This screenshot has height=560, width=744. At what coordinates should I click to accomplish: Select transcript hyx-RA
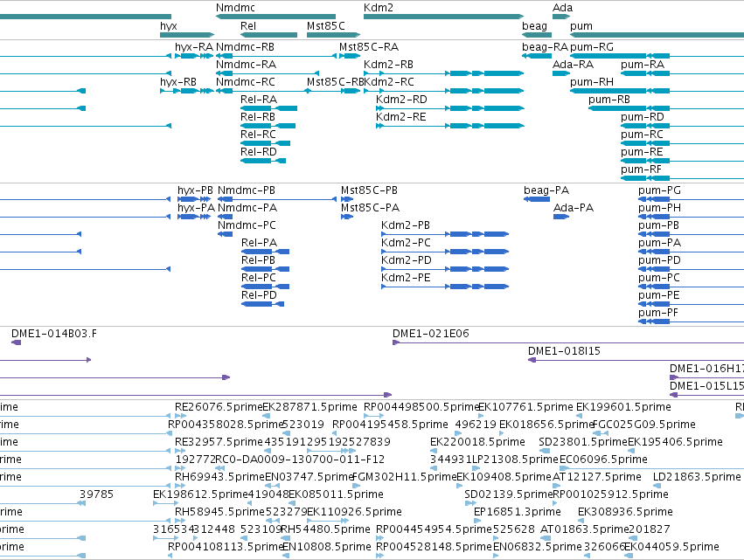pos(194,47)
